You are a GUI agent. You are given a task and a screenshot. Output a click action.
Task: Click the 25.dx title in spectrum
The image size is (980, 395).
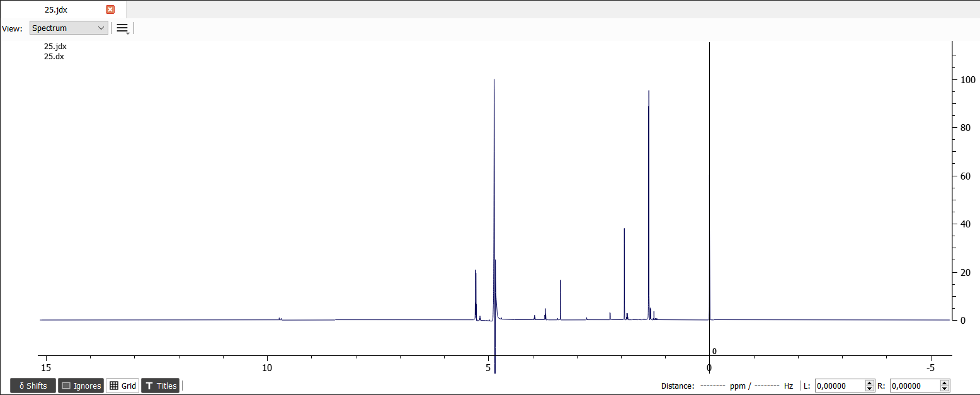[54, 56]
